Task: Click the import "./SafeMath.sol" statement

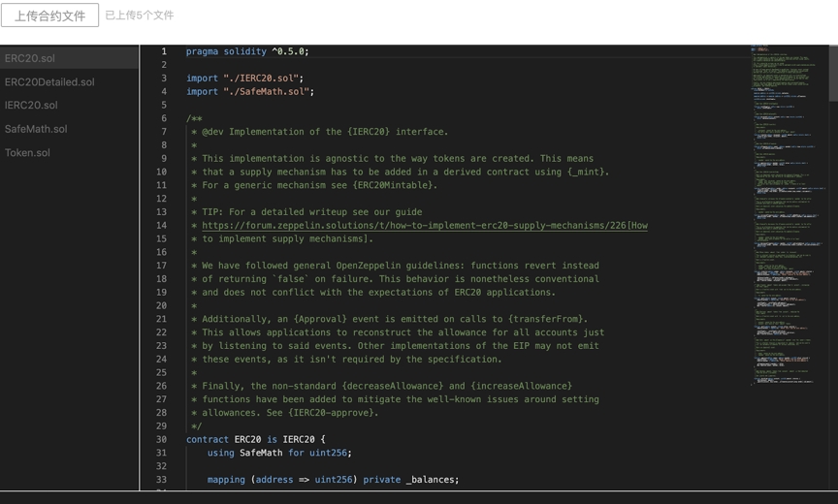Action: point(250,92)
